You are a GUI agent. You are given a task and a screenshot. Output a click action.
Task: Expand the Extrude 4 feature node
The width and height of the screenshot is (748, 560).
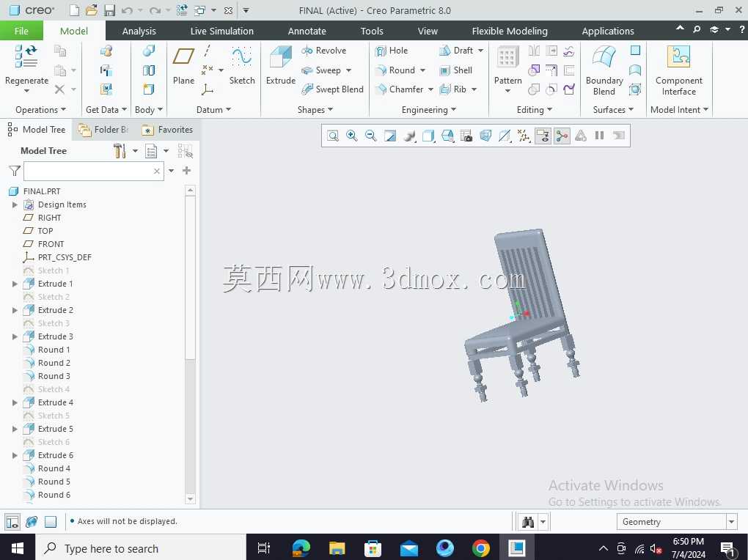15,402
